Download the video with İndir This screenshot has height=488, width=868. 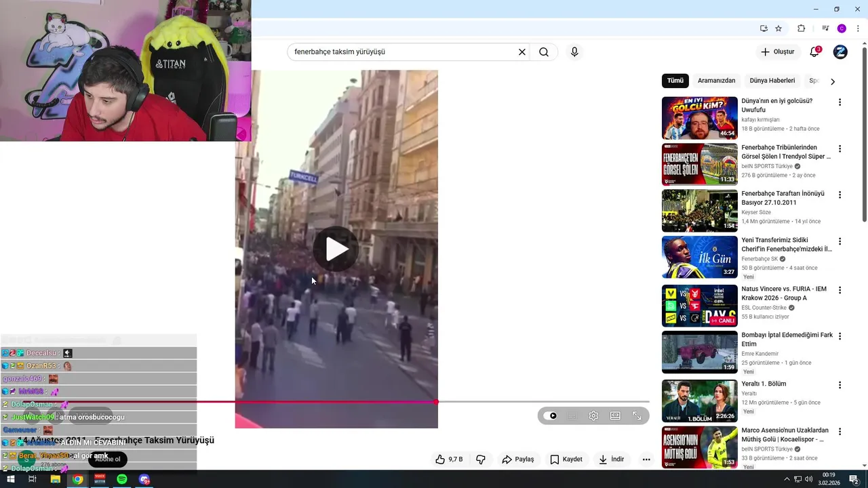(x=611, y=460)
